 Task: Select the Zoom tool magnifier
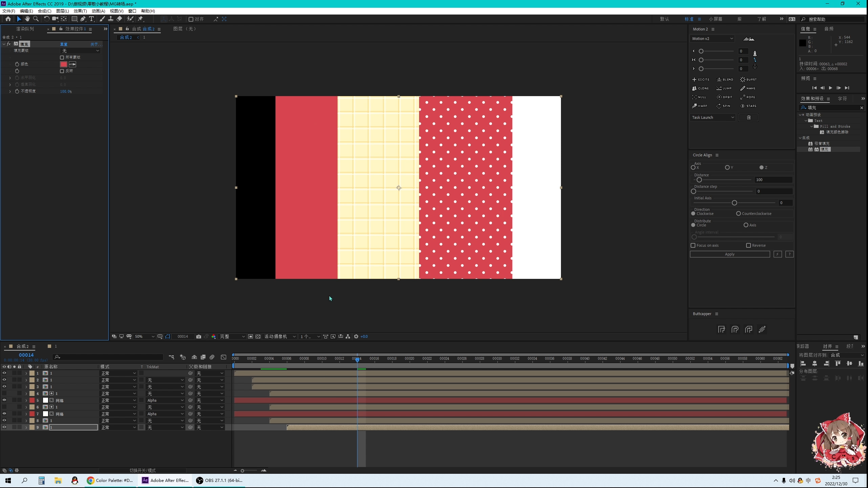[x=36, y=19]
